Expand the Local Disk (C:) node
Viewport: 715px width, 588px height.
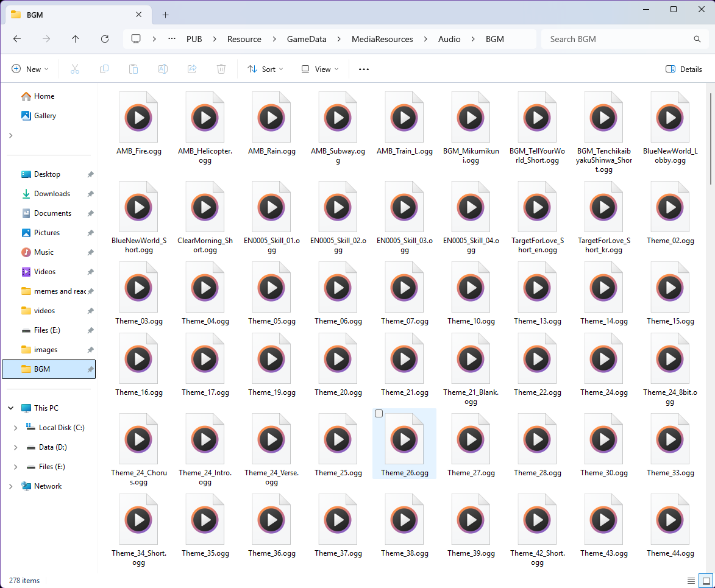(x=15, y=428)
